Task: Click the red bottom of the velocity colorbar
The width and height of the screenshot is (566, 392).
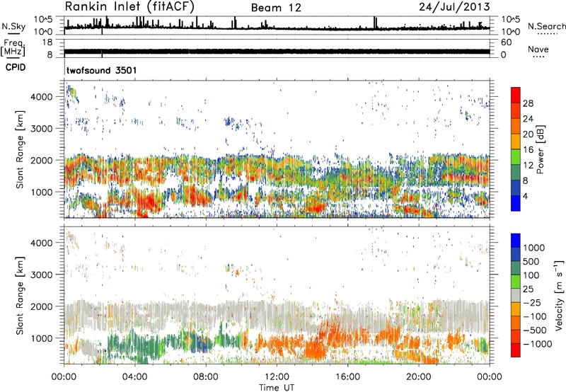Action: pos(516,350)
